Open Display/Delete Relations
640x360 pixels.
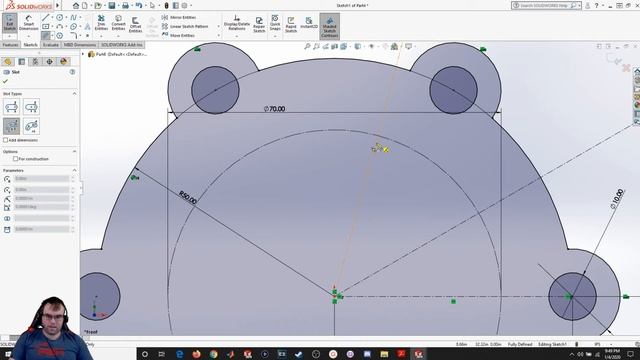236,23
